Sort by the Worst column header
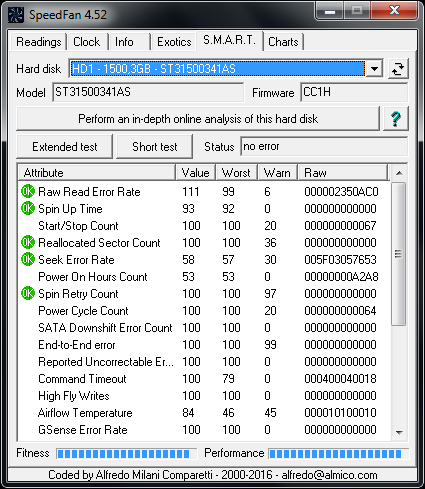425x489 pixels. (x=236, y=173)
